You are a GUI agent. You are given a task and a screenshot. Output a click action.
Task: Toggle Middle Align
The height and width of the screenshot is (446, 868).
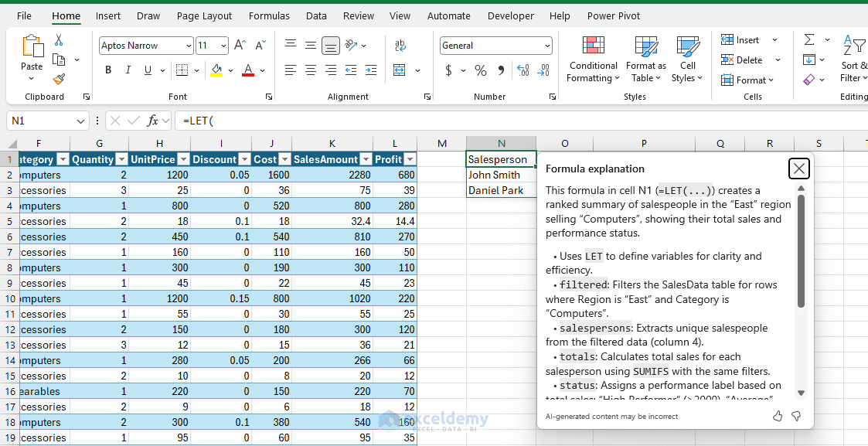(311, 46)
